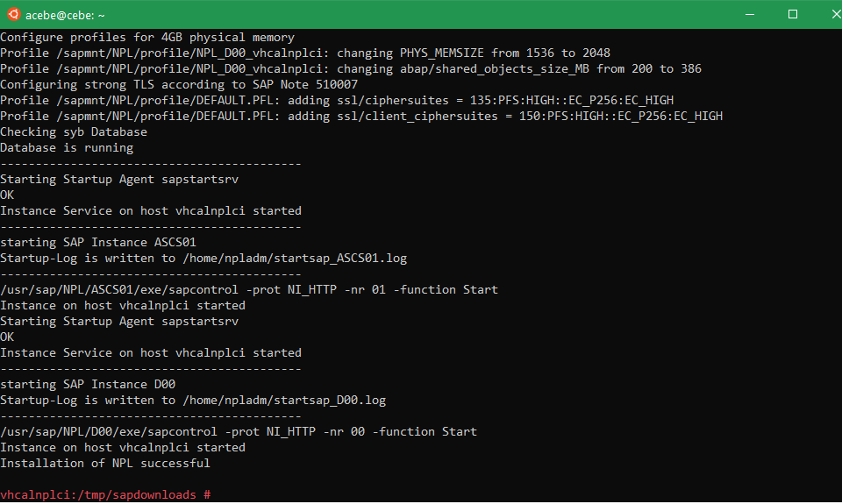842x504 pixels.
Task: Click the abap/shared_objects_size_MB profile line
Action: [x=351, y=68]
